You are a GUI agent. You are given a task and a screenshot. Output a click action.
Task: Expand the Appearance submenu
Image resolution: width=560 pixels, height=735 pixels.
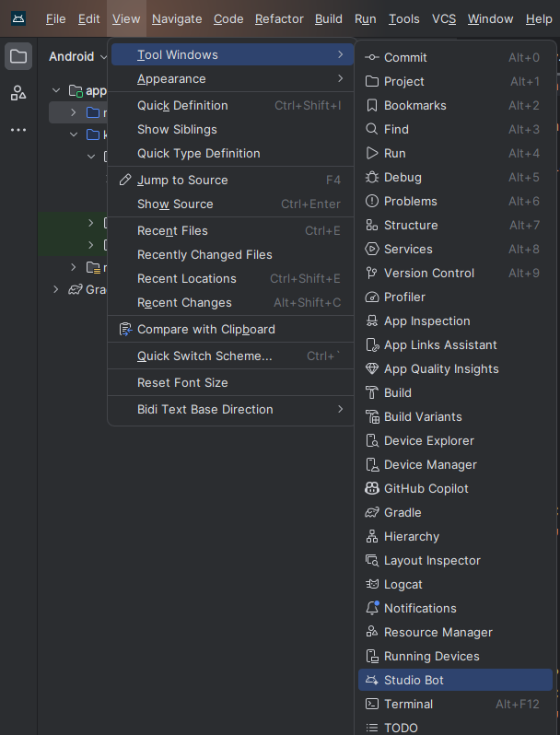[232, 79]
